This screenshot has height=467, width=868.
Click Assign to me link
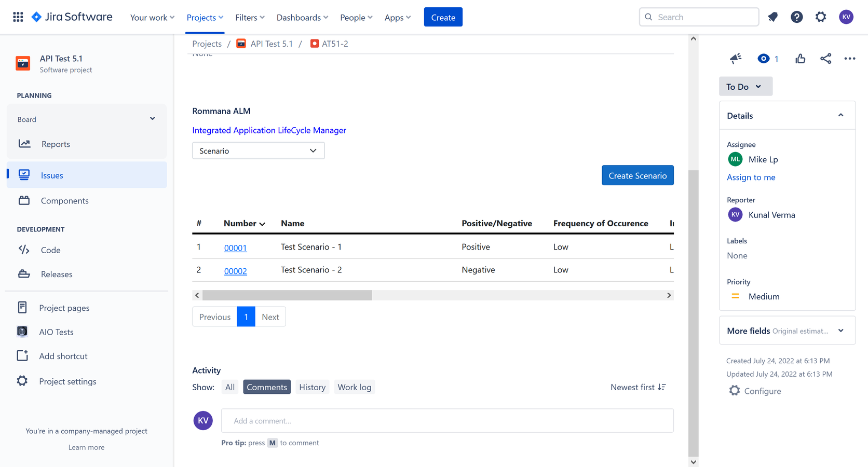click(x=751, y=177)
